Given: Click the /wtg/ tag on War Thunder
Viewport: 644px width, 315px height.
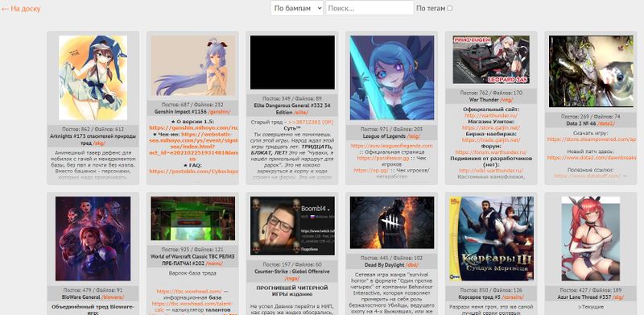Looking at the screenshot, I should (x=506, y=100).
